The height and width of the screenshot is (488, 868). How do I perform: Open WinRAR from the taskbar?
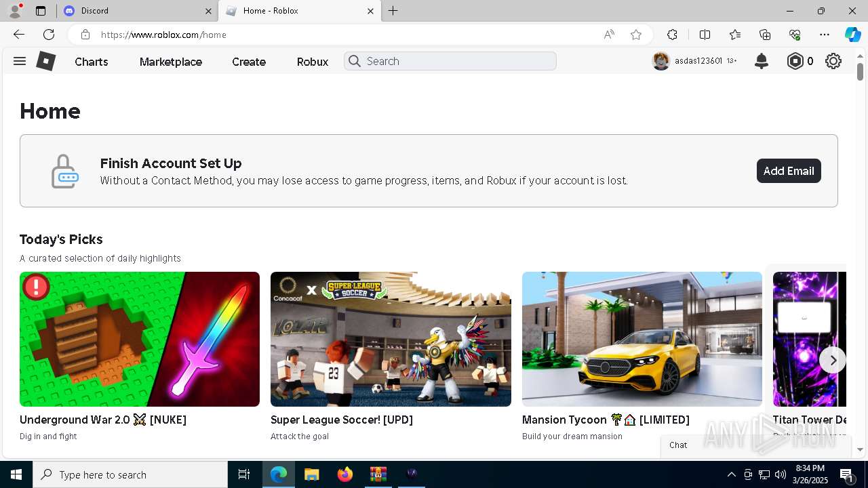[x=378, y=474]
